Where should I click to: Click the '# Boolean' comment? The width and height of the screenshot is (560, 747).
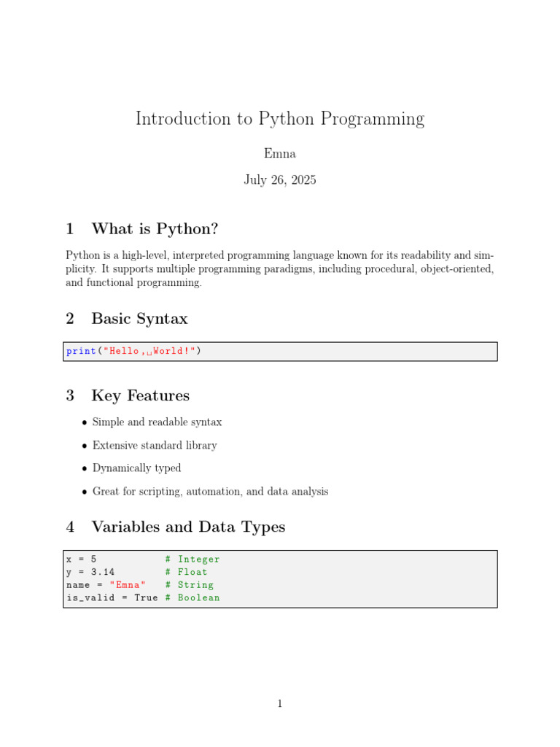[192, 598]
